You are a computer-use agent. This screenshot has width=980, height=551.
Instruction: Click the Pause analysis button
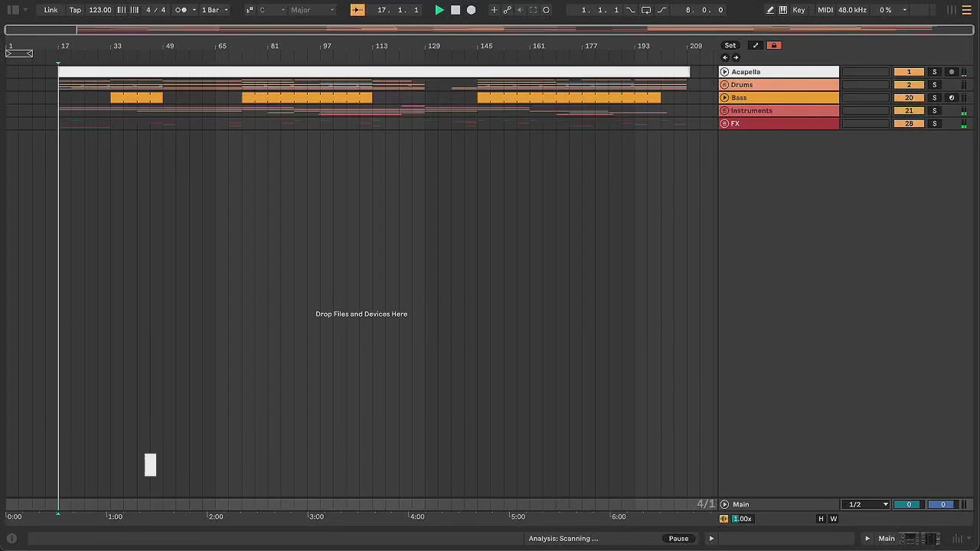click(x=678, y=539)
